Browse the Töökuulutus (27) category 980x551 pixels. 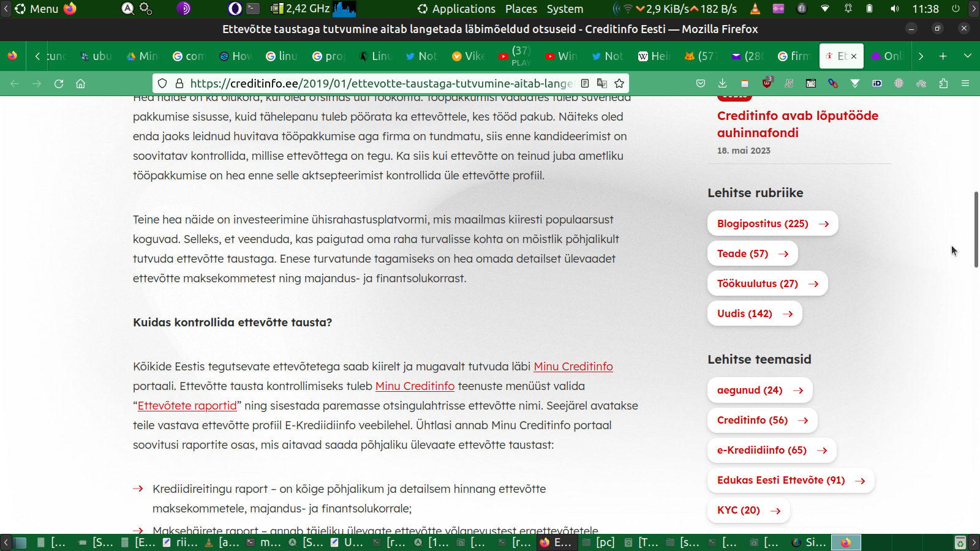[767, 283]
